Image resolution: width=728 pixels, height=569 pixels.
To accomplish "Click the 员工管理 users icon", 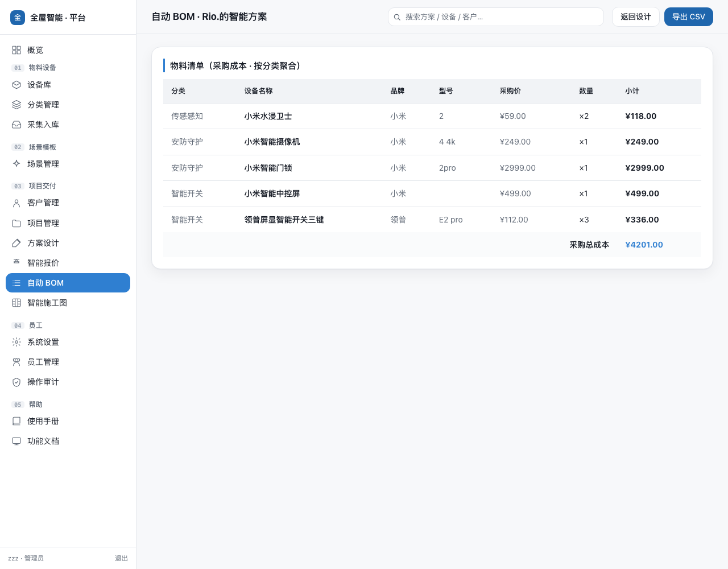I will pos(16,362).
